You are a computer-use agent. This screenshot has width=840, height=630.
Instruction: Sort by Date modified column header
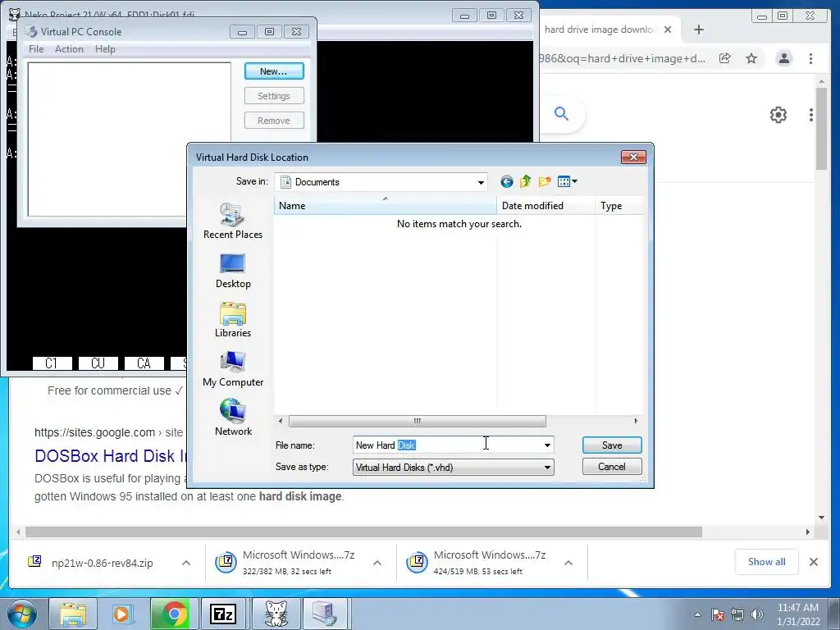546,206
